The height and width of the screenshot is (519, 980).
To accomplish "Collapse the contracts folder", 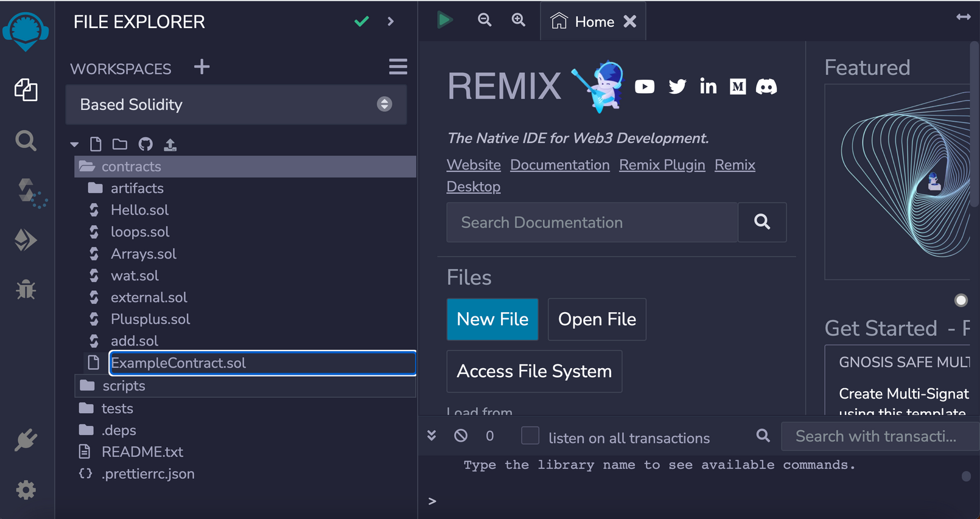I will [245, 167].
